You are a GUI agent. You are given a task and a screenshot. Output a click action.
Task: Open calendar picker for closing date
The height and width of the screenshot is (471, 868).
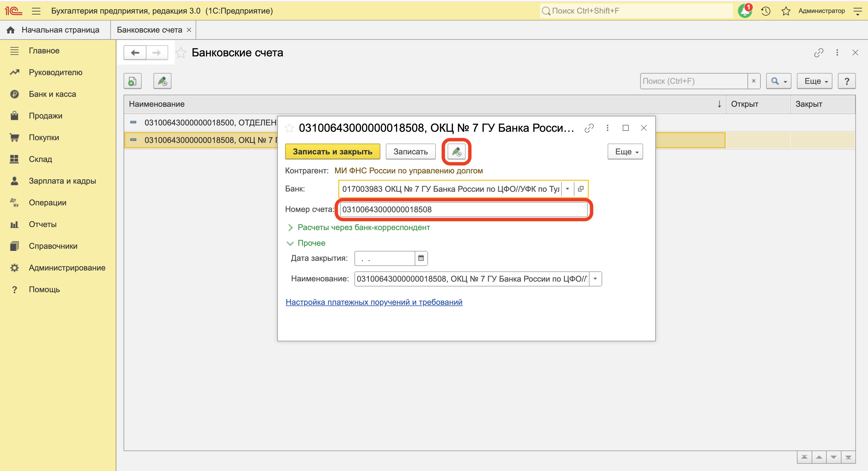[421, 258]
